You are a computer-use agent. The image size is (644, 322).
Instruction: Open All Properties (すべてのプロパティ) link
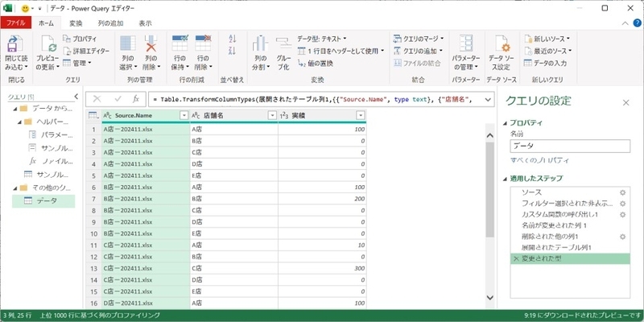coord(539,160)
